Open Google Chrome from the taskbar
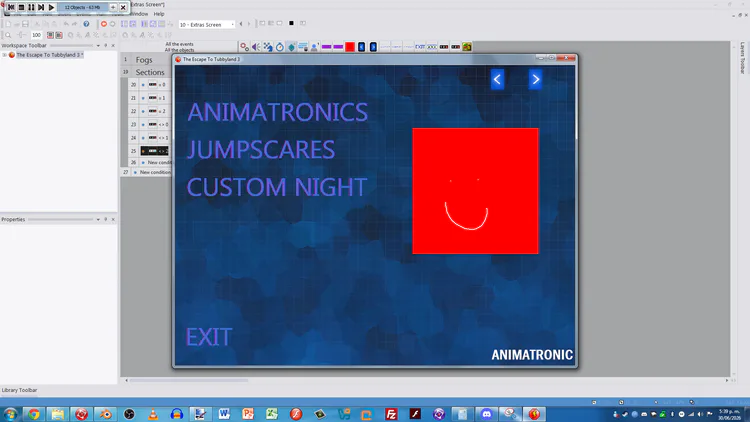 pos(33,414)
